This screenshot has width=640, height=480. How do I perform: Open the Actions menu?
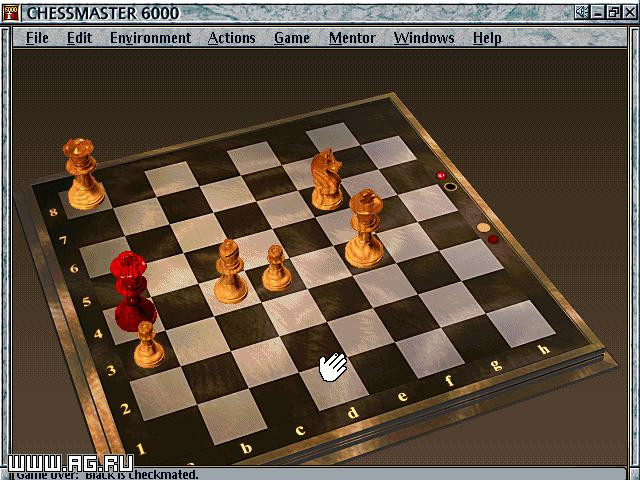[231, 38]
